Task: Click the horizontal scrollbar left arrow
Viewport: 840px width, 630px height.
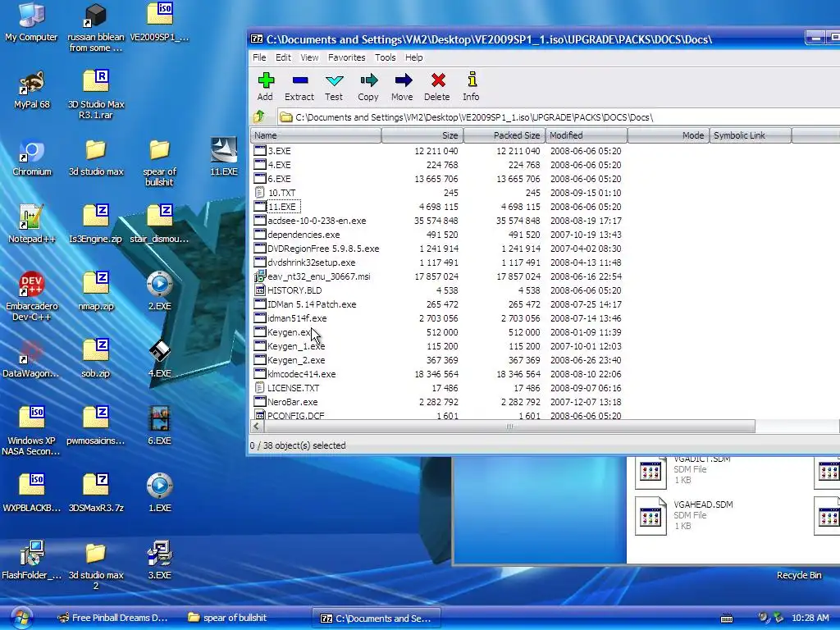Action: [257, 427]
